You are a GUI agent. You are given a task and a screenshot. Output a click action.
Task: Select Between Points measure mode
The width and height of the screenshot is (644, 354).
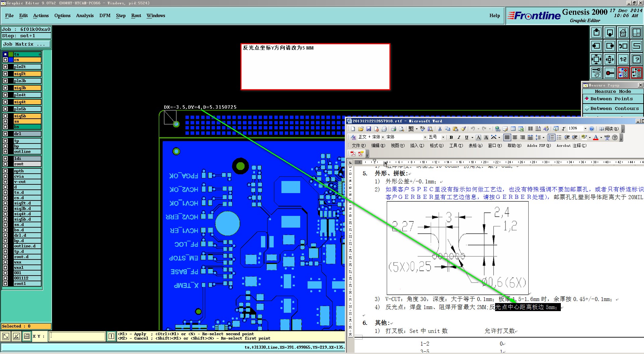pos(613,99)
